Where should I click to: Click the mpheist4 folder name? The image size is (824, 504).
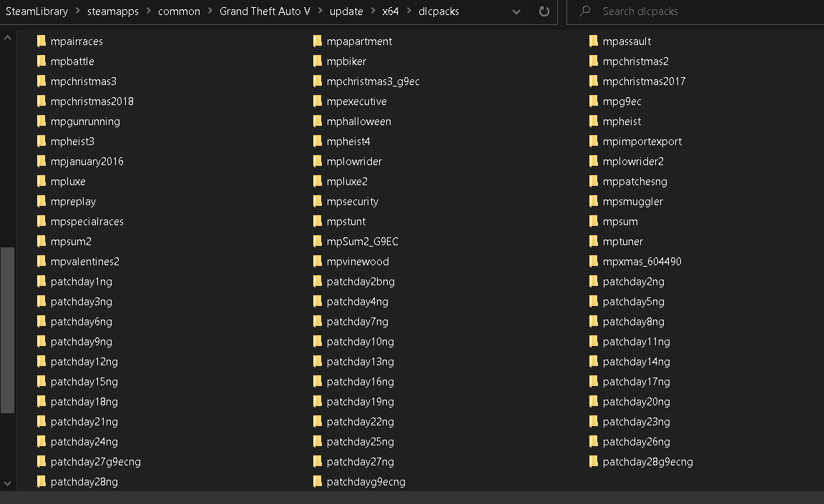pos(348,142)
